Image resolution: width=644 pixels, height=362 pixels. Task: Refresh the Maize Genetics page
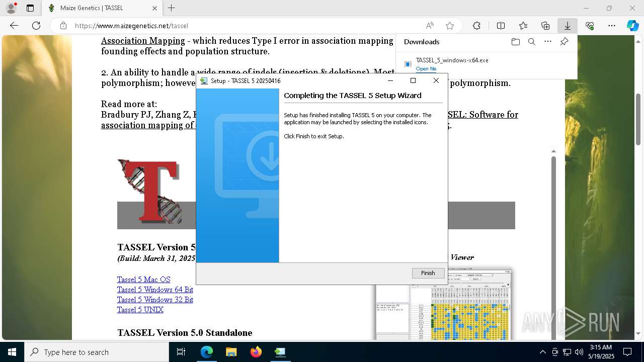[36, 26]
